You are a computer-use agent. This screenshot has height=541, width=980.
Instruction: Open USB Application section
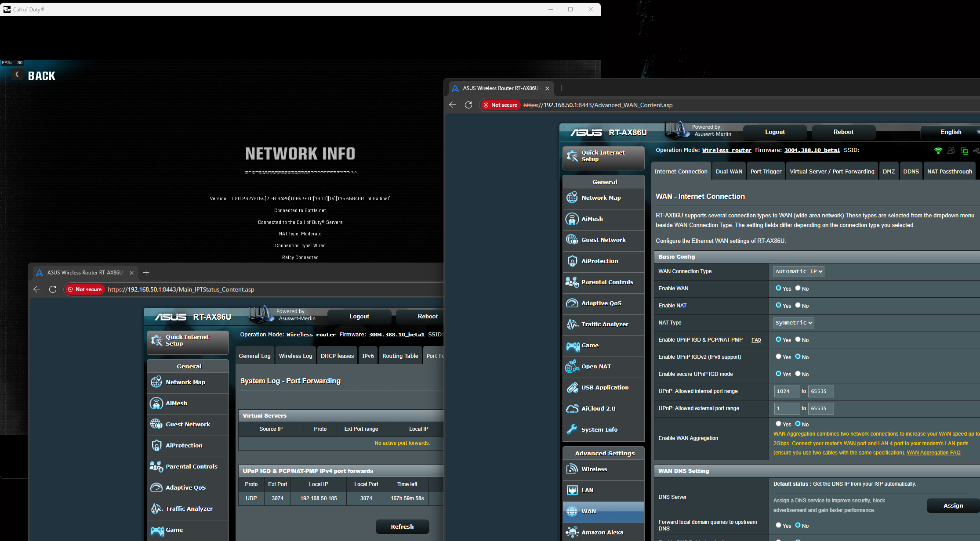tap(603, 387)
